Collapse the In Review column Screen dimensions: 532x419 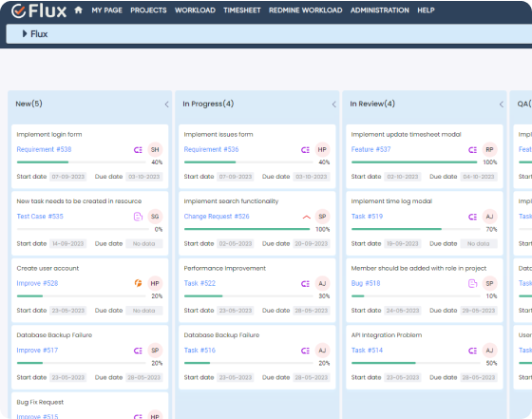pos(502,105)
